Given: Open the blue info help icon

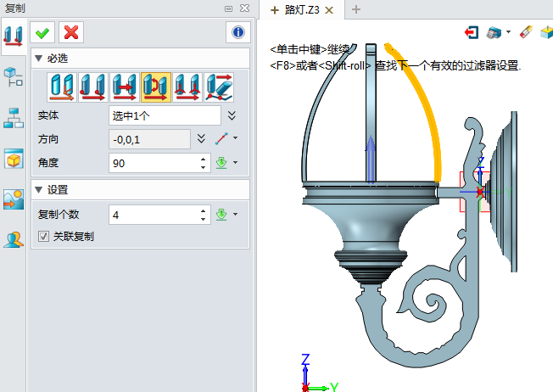Looking at the screenshot, I should tap(238, 32).
